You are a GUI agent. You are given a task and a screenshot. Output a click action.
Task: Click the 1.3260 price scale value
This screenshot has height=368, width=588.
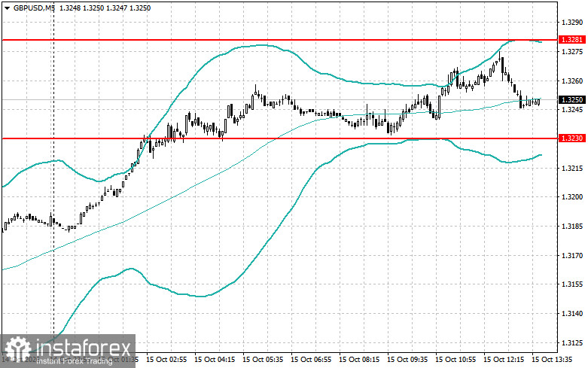[x=572, y=81]
